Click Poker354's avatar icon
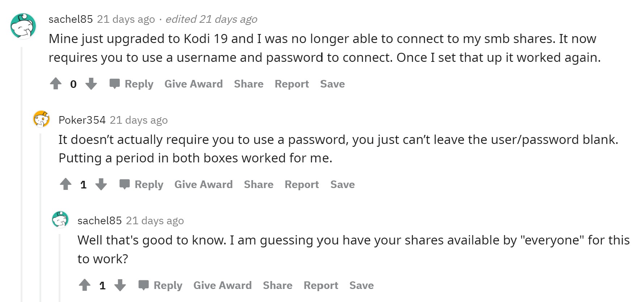The image size is (644, 302). (41, 119)
